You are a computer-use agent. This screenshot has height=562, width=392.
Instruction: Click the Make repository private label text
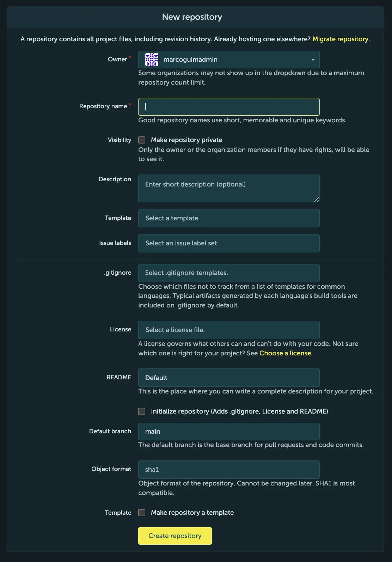[x=186, y=140]
